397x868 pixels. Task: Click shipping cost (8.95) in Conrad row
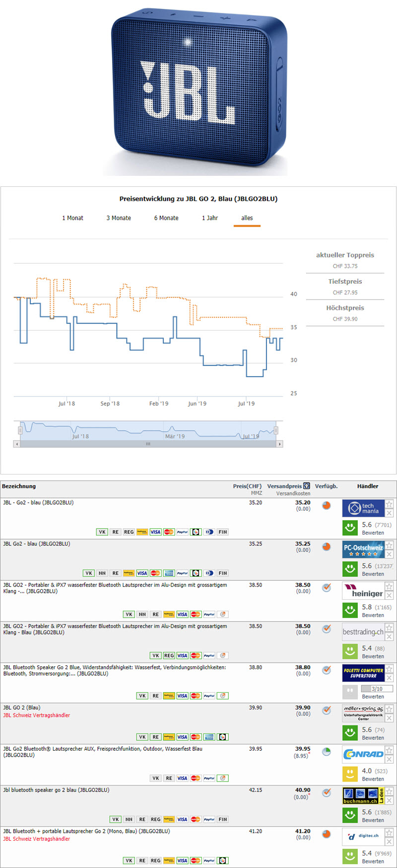coord(302,756)
